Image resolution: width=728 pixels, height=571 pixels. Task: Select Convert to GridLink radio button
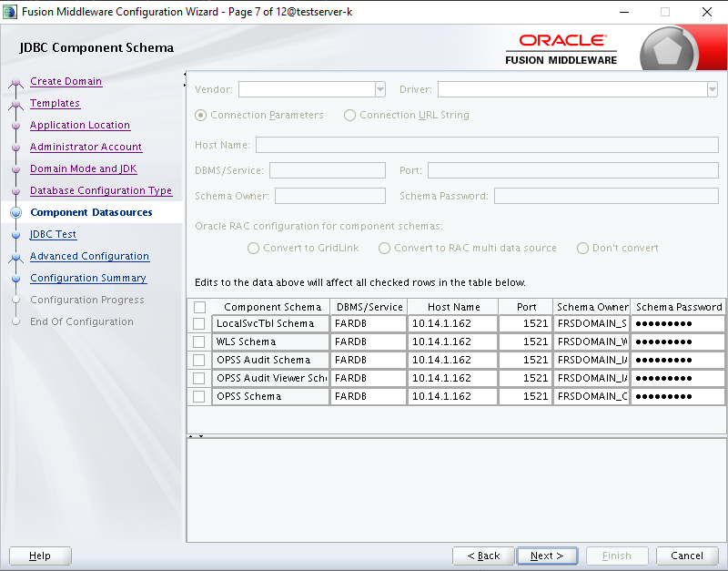253,248
